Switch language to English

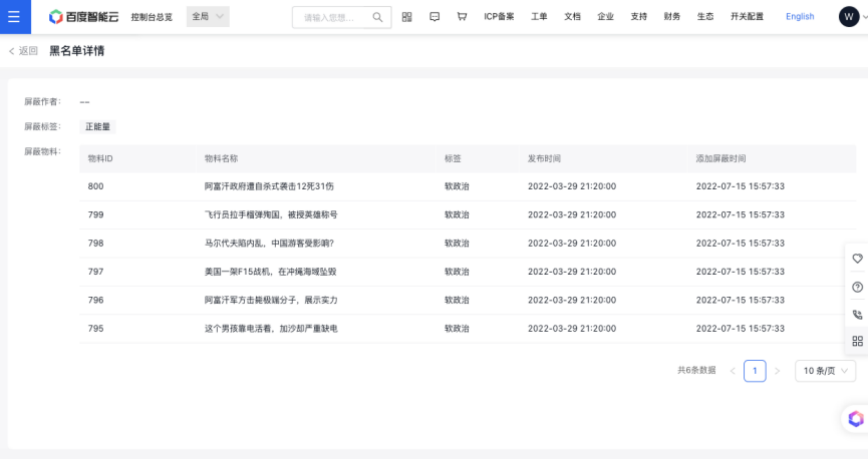[800, 16]
